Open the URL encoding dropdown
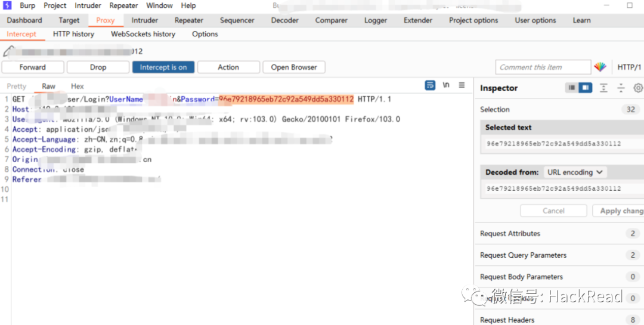Viewport: 644px width, 325px height. pos(575,172)
